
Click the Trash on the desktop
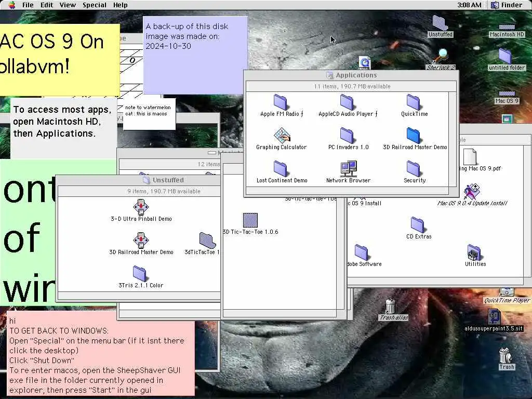[x=506, y=355]
